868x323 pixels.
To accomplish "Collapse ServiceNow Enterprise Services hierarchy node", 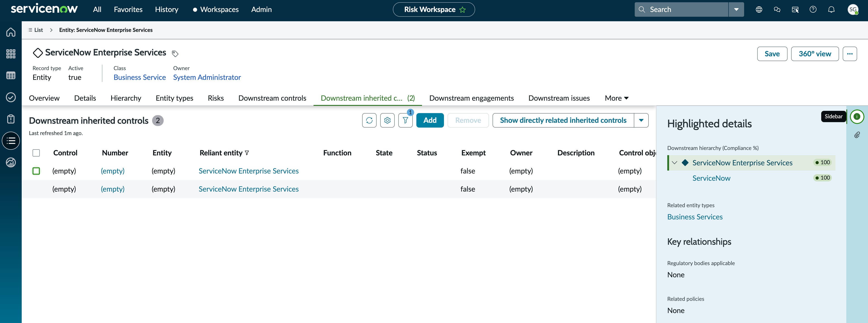I will tap(674, 163).
